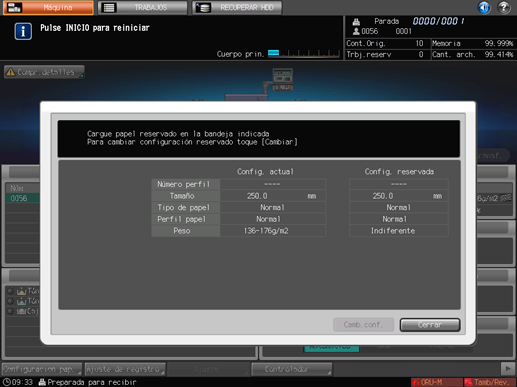Click the right arrow at bottom bar
Screen dimensions: 517x387
(508, 369)
